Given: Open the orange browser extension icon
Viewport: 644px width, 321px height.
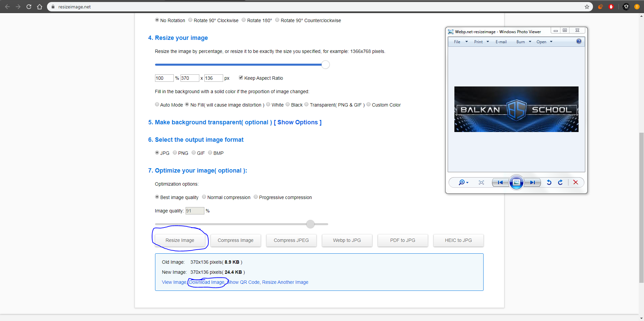Looking at the screenshot, I should pos(600,7).
